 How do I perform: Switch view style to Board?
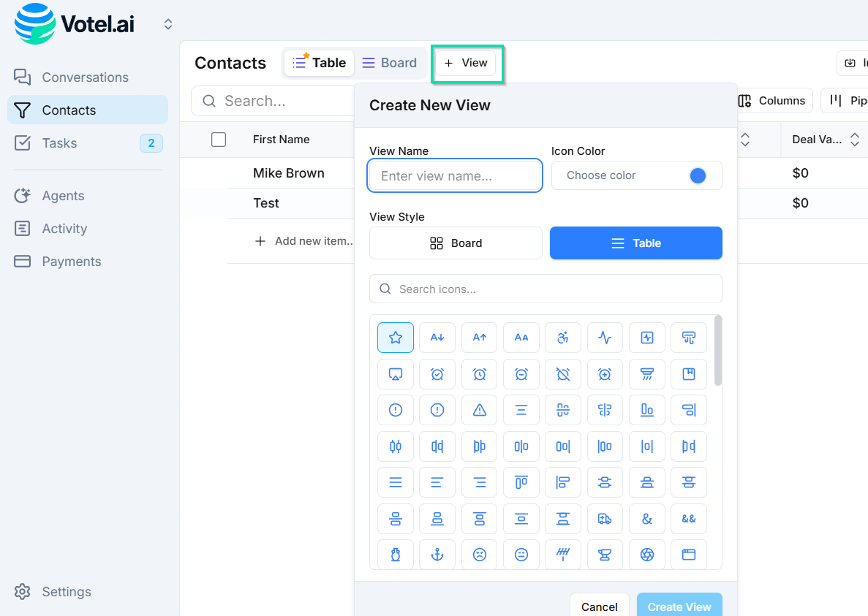456,243
